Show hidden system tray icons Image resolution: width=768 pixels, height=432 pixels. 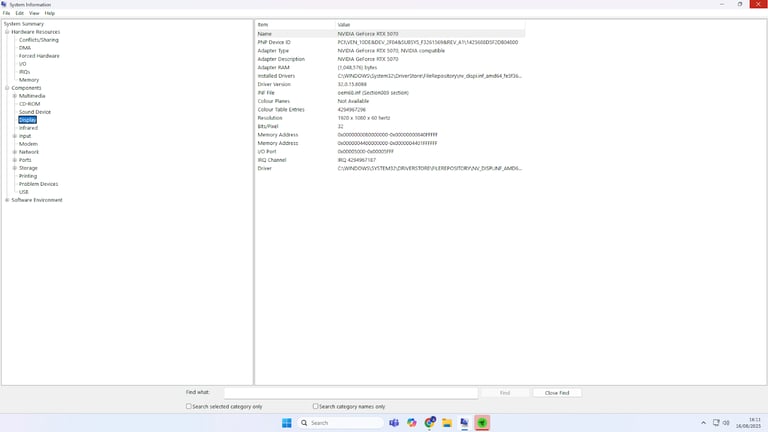click(x=703, y=423)
